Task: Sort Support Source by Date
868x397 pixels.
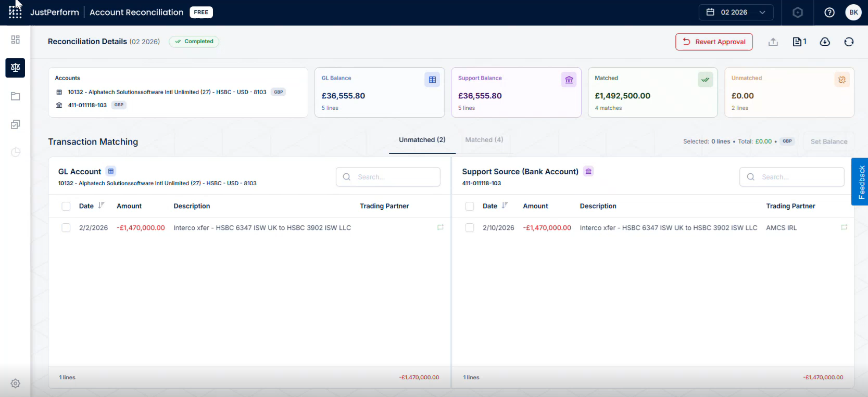Action: coord(505,206)
